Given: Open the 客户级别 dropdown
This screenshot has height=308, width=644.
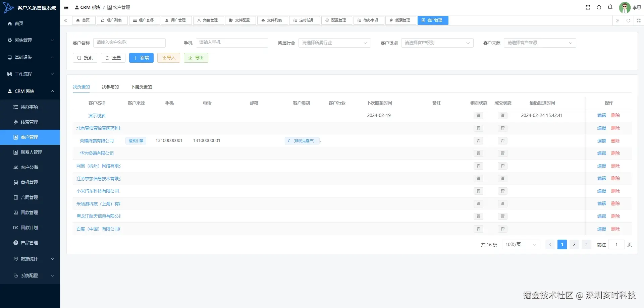Looking at the screenshot, I should tap(437, 43).
